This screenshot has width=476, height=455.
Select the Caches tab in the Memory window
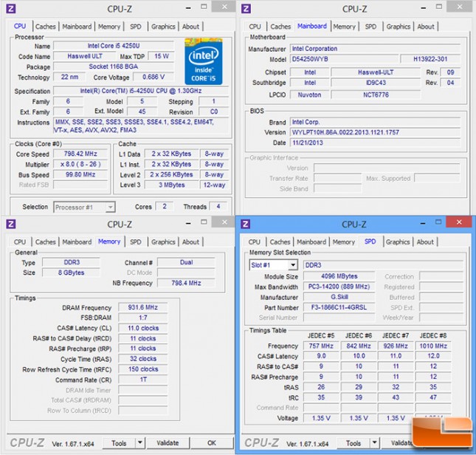[46, 242]
